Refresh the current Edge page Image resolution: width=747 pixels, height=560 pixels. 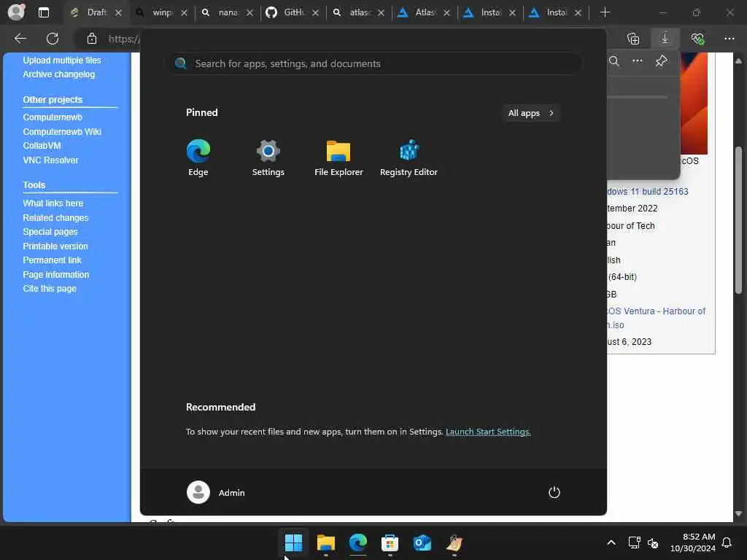point(53,39)
